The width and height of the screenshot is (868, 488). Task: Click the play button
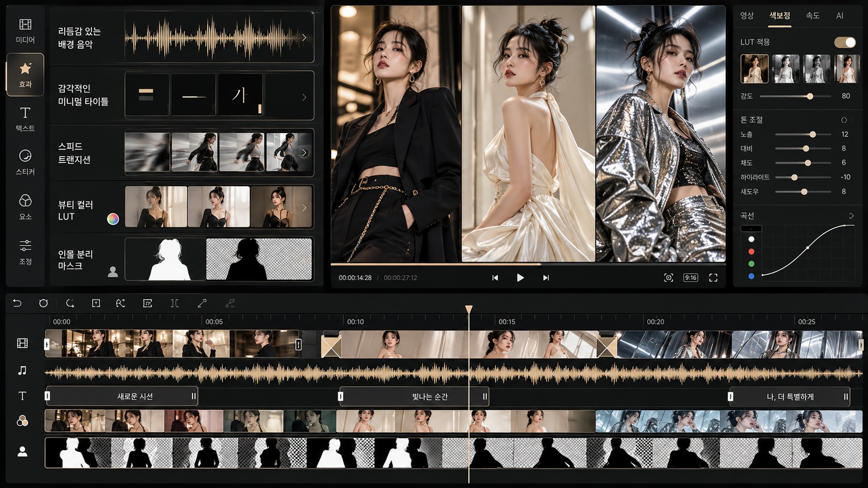pyautogui.click(x=520, y=277)
